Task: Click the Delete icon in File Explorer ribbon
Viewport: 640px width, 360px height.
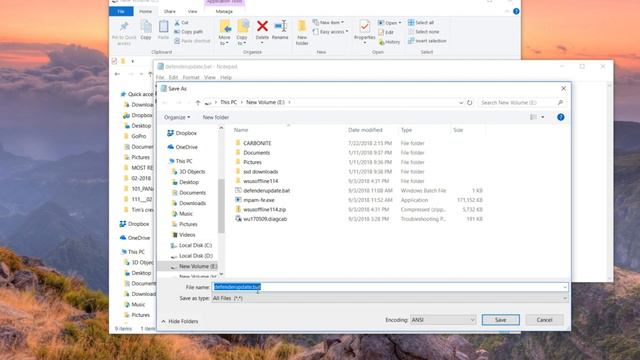Action: (x=262, y=27)
